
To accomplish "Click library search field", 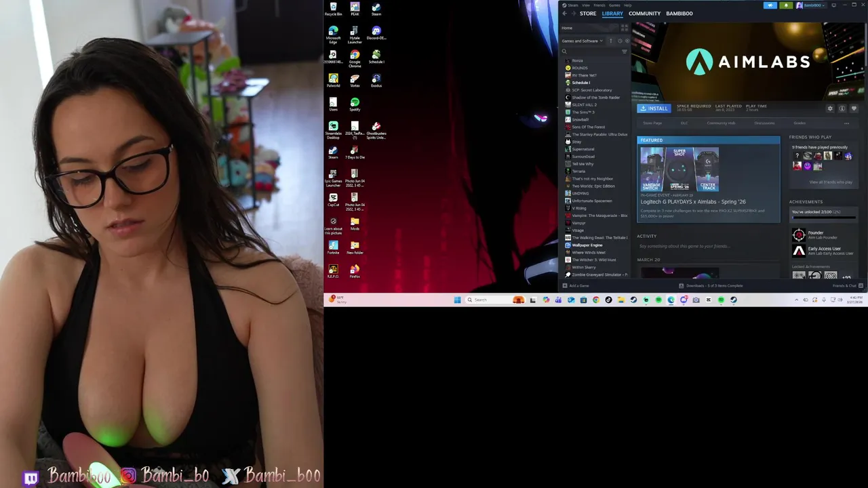I will pos(590,52).
